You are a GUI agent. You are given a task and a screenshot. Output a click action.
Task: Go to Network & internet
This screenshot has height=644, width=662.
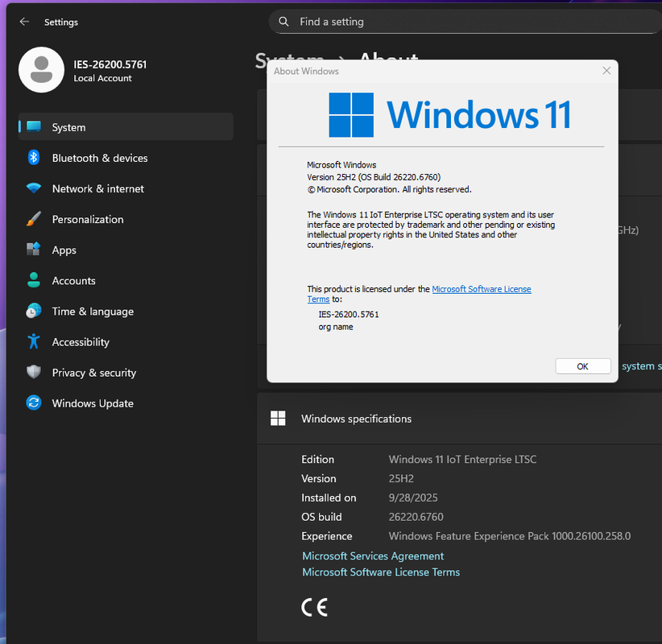(x=126, y=188)
